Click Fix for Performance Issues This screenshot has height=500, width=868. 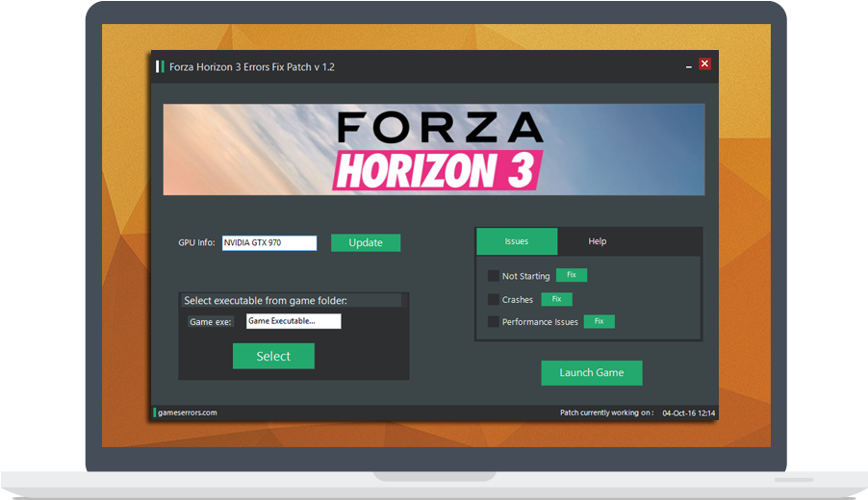tap(599, 321)
